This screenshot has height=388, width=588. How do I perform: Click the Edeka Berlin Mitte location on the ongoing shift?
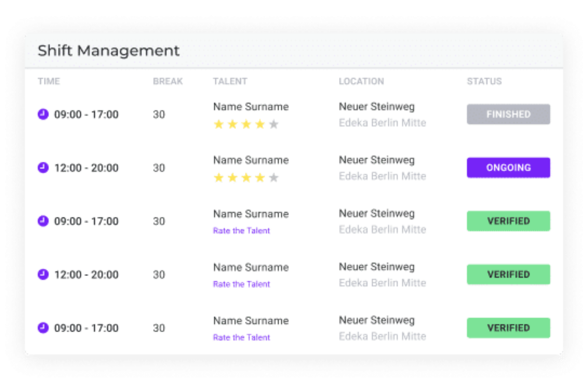[383, 176]
